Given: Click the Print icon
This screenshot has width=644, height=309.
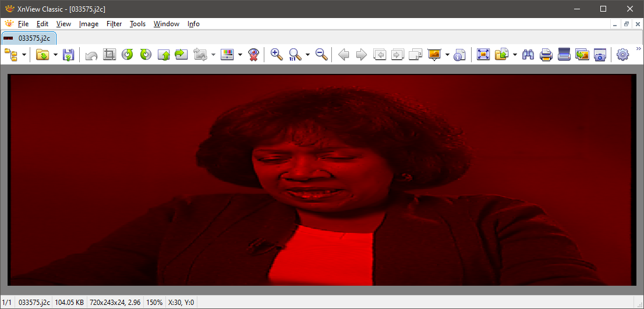Looking at the screenshot, I should (x=546, y=55).
